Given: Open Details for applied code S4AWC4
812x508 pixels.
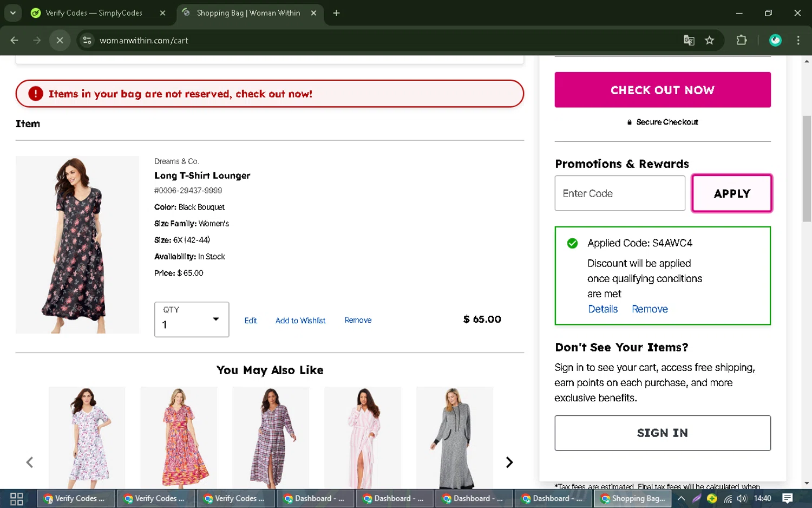Looking at the screenshot, I should (603, 309).
